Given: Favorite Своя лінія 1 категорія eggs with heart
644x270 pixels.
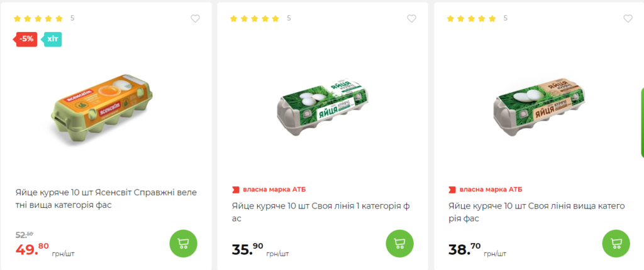Looking at the screenshot, I should pos(411,18).
